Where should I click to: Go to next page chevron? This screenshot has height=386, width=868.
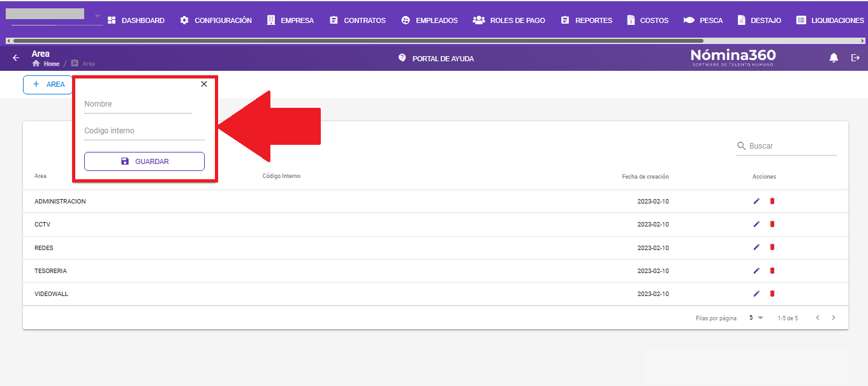[834, 318]
